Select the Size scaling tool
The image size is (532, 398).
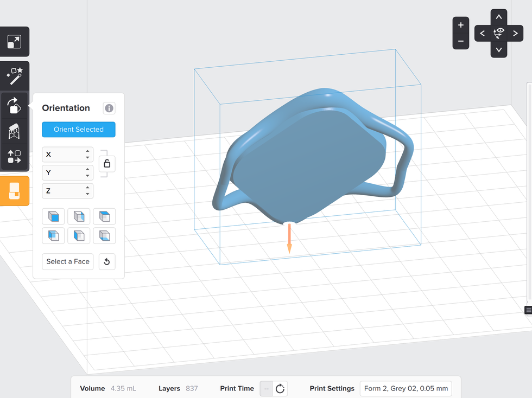tap(15, 42)
